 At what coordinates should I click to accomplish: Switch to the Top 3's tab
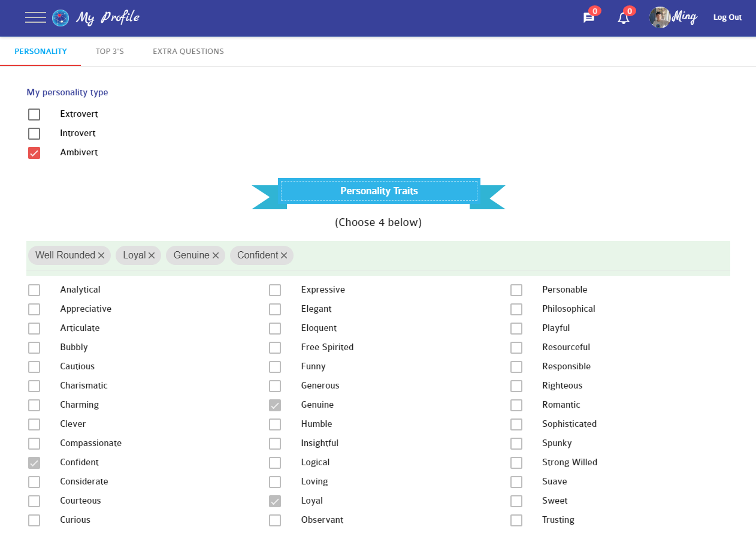(x=110, y=52)
